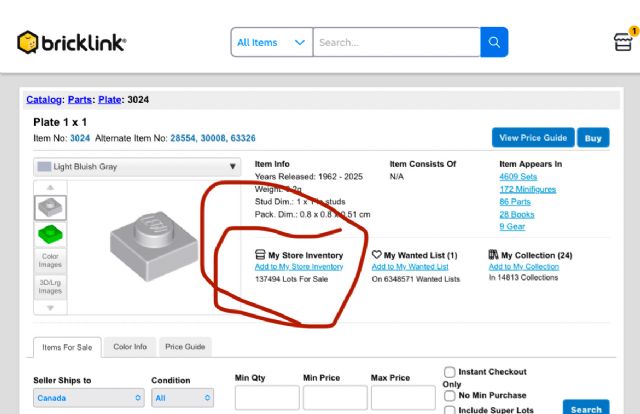The height and width of the screenshot is (414, 640).
Task: Open the Color Images view
Action: 51,262
